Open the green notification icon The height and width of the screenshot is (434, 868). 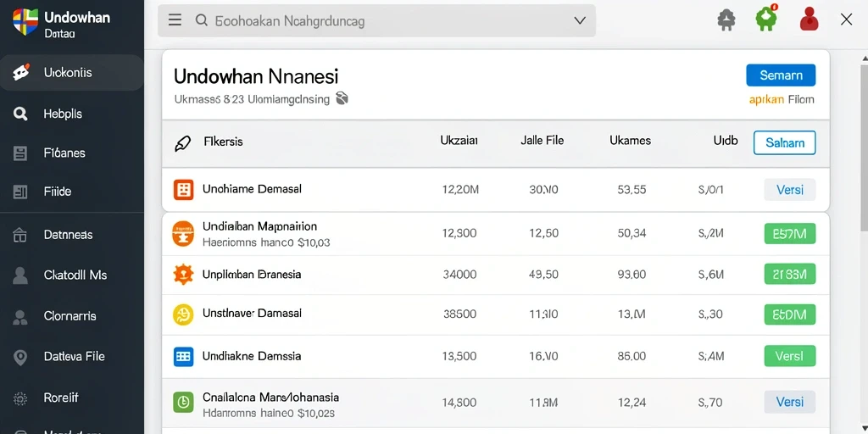766,18
